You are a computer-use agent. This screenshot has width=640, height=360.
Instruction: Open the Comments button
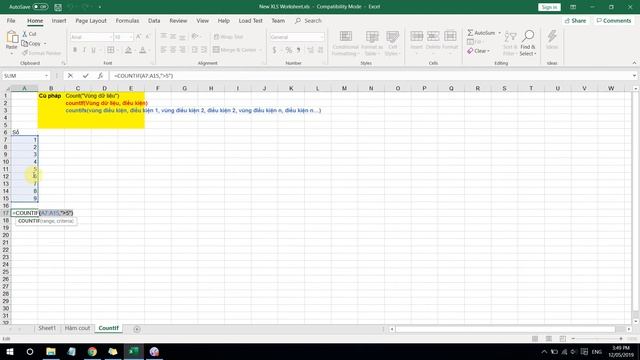tap(613, 20)
